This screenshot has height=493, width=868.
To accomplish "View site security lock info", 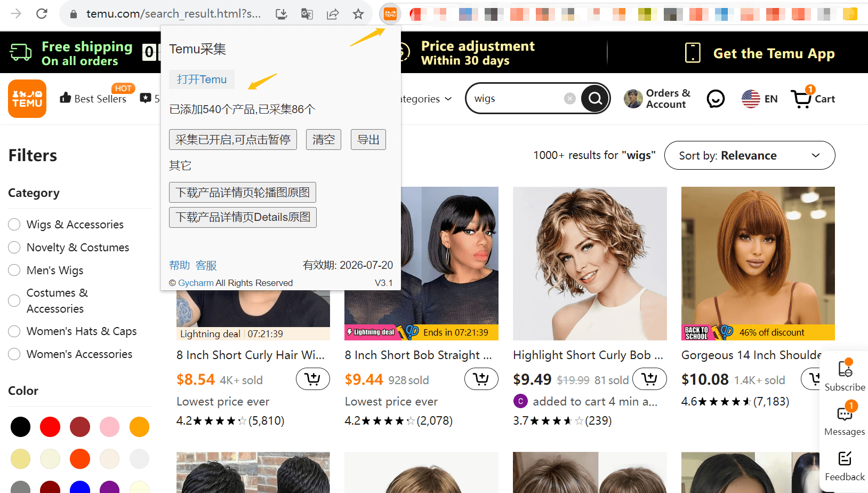I will pos(74,14).
